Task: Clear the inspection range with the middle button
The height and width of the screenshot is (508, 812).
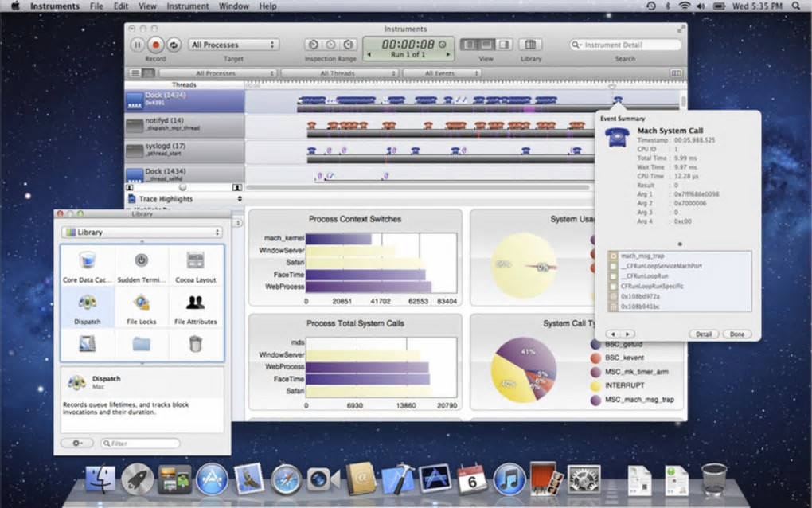Action: tap(330, 45)
